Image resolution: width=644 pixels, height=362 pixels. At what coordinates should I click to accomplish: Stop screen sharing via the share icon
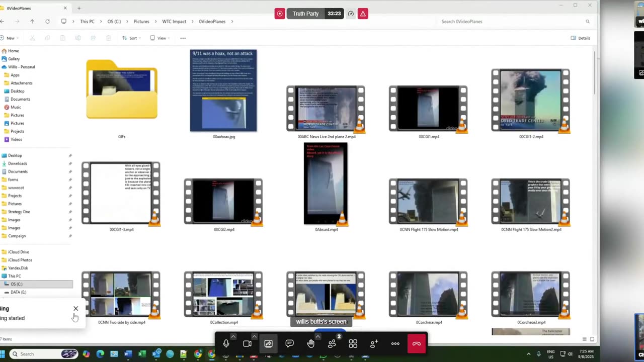pos(268,344)
